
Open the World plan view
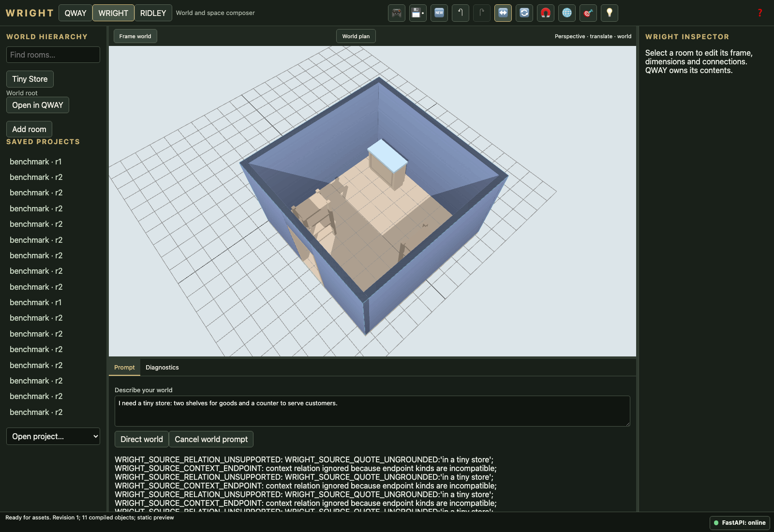pos(356,36)
